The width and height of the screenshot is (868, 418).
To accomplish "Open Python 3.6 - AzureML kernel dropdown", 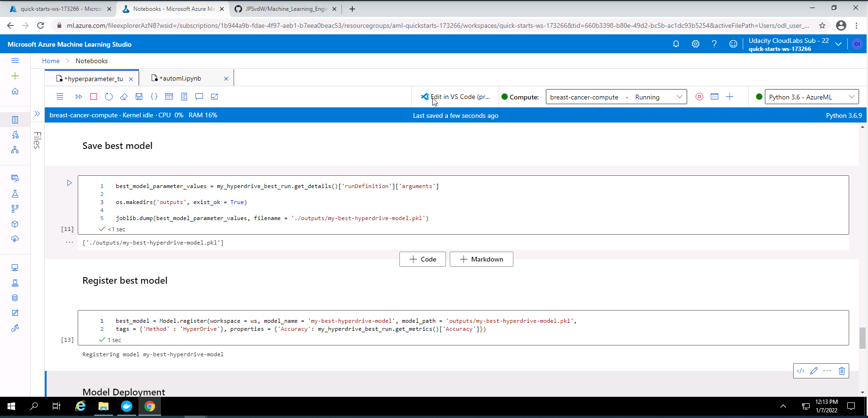I will [811, 97].
